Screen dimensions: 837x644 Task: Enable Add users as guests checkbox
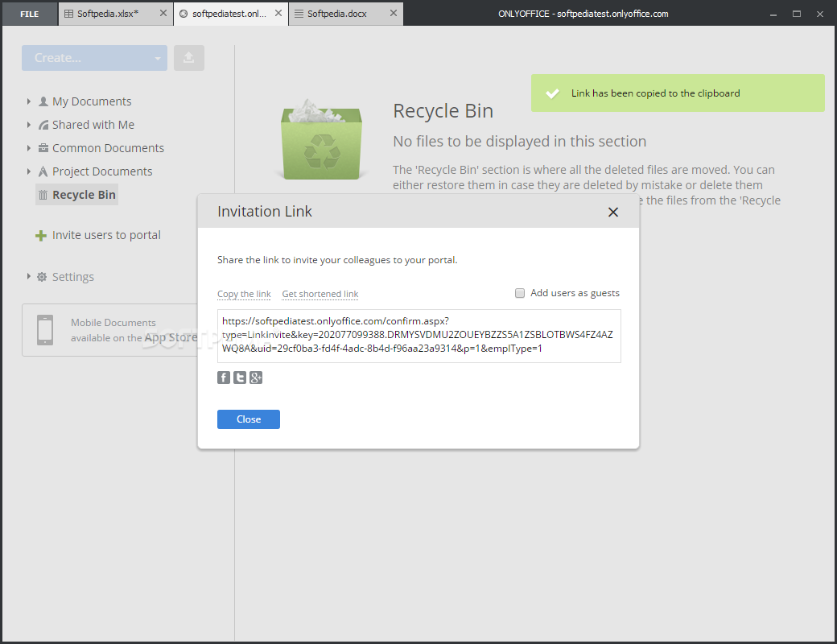point(520,293)
